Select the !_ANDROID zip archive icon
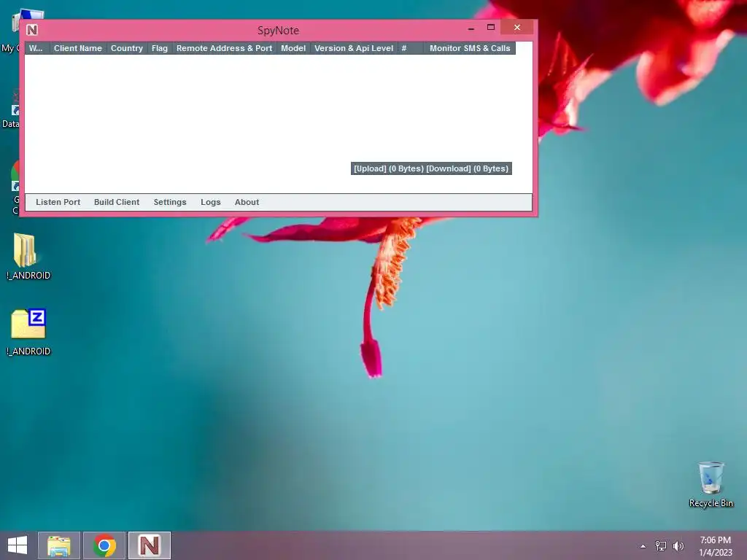Viewport: 747px width, 560px height. click(x=28, y=332)
